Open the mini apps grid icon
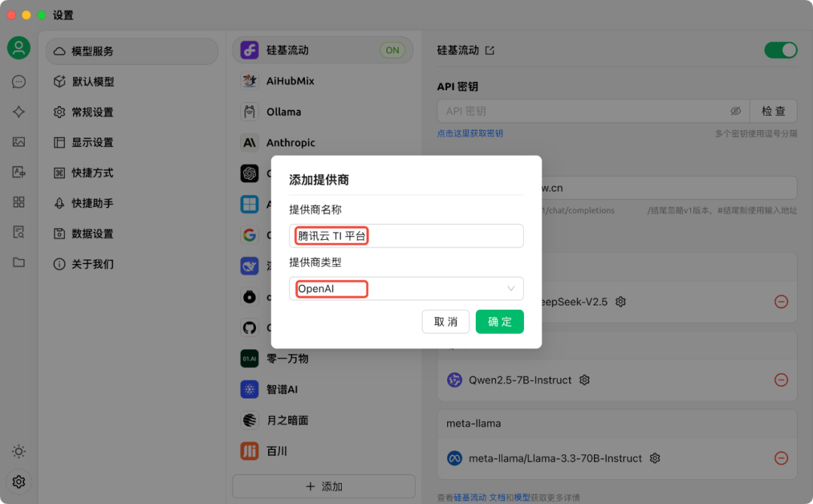The height and width of the screenshot is (504, 813). coord(18,202)
